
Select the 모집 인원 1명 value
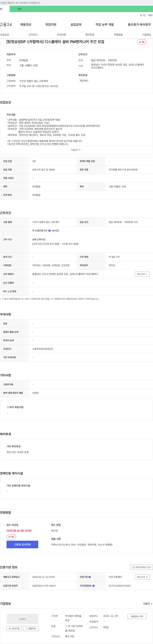tap(34, 161)
